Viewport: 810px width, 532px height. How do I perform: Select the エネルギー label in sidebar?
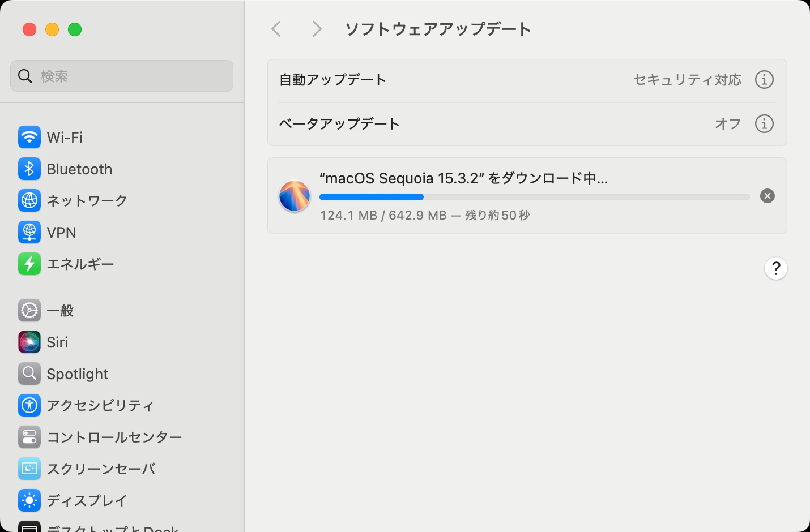coord(80,264)
